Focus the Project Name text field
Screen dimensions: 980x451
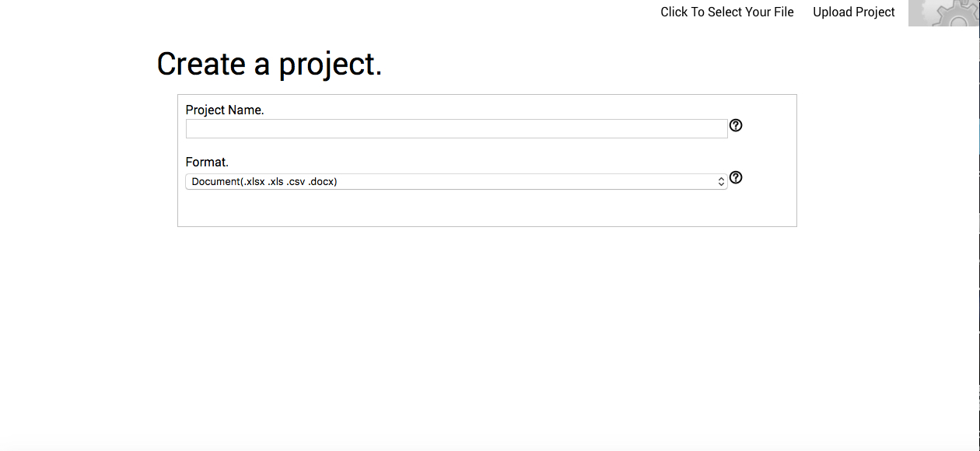pos(457,129)
